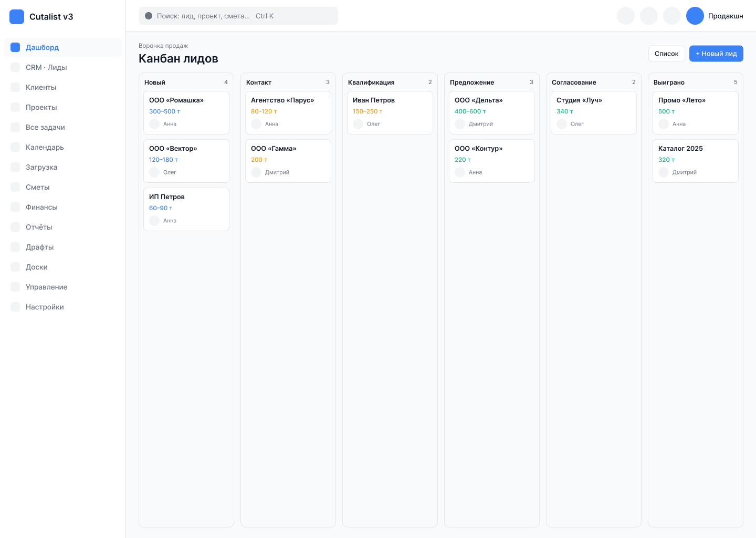Click the 400–600 т amount
This screenshot has width=756, height=538.
[470, 111]
